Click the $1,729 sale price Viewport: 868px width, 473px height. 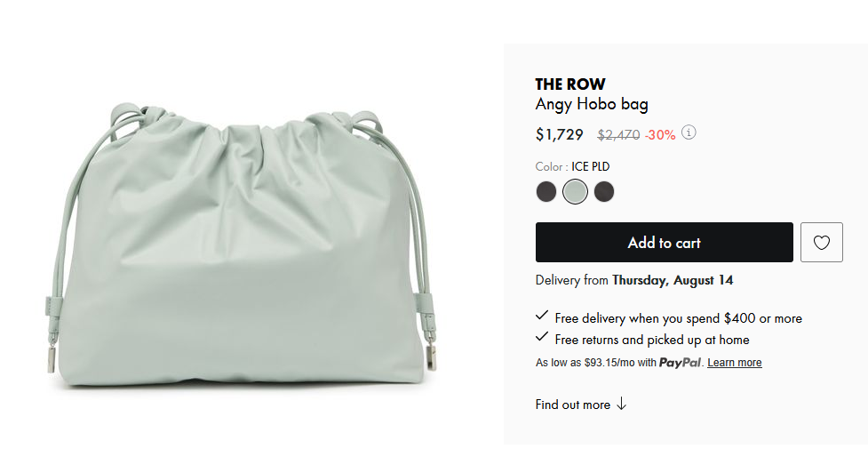560,134
